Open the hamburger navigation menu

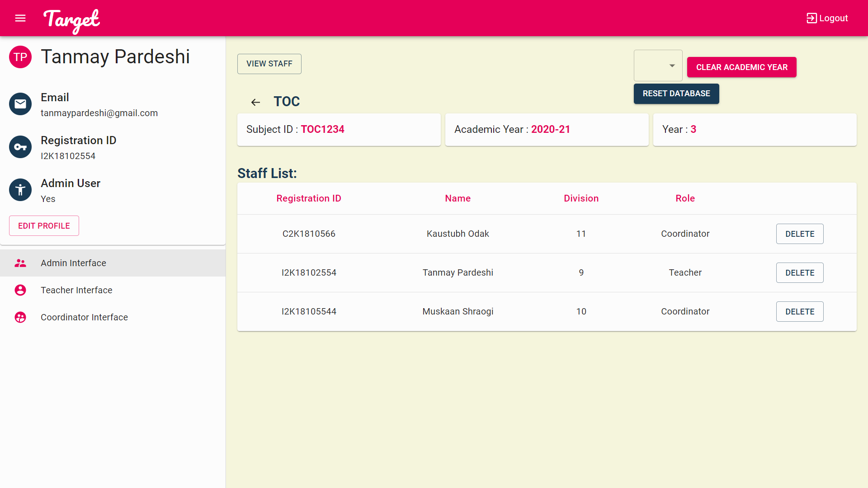pos(20,18)
